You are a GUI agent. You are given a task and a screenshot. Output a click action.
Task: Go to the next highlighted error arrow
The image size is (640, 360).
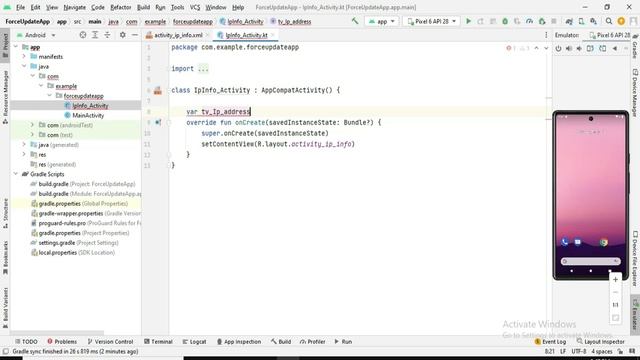546,48
